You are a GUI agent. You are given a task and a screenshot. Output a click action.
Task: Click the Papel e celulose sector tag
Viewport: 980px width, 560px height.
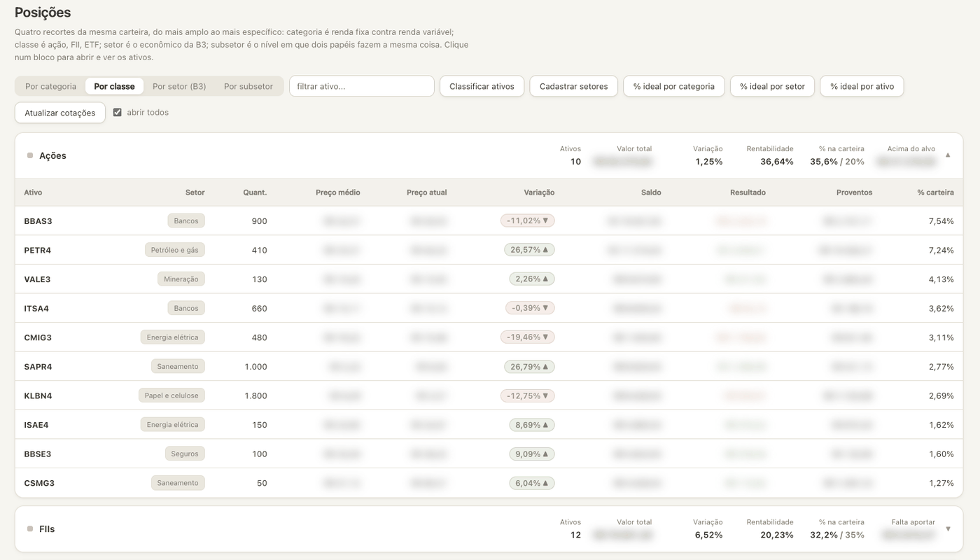[171, 395]
